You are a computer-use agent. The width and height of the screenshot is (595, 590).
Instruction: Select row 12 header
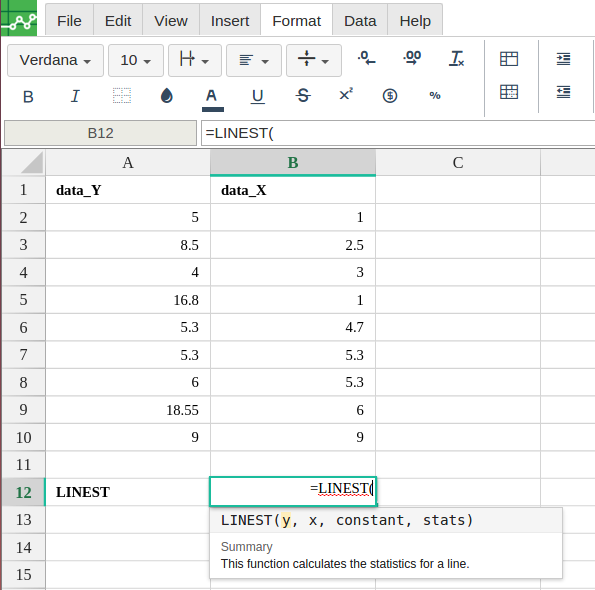pos(24,492)
